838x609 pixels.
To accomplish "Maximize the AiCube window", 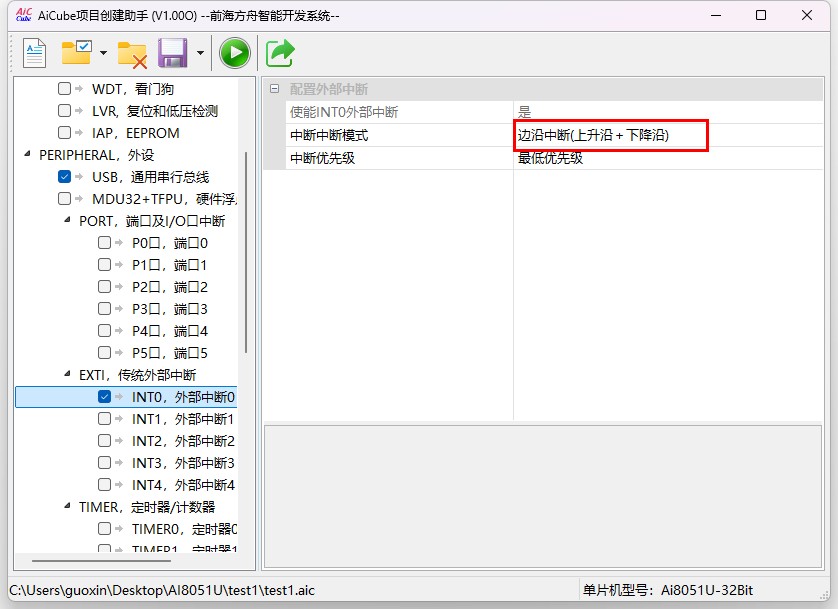I will click(761, 15).
